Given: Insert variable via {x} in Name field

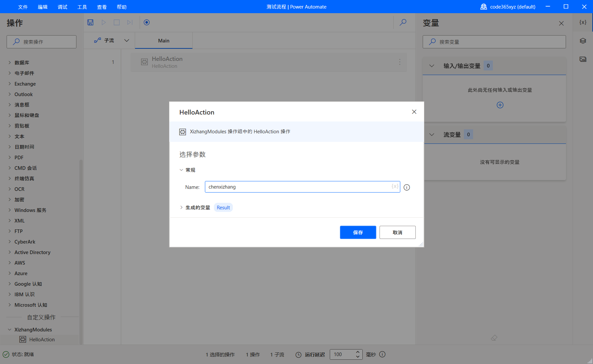Looking at the screenshot, I should pyautogui.click(x=395, y=186).
